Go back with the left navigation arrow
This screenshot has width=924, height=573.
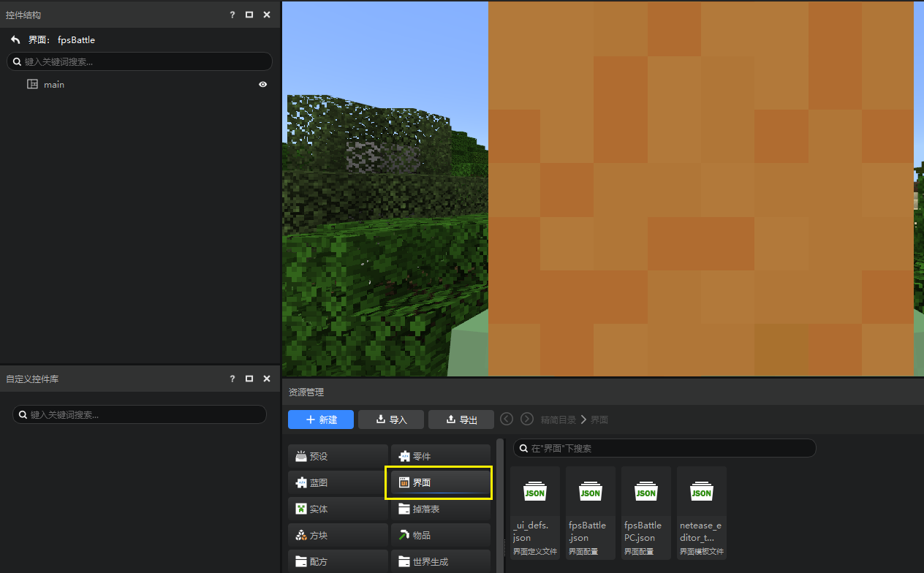pos(507,419)
